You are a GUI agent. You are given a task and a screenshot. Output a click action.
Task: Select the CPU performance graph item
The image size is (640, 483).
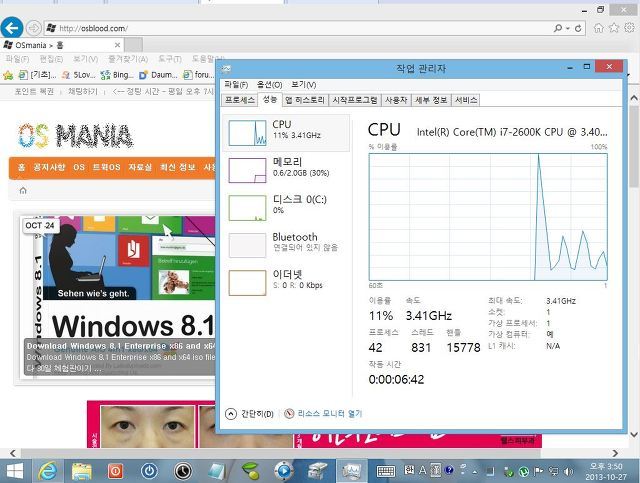pos(287,133)
